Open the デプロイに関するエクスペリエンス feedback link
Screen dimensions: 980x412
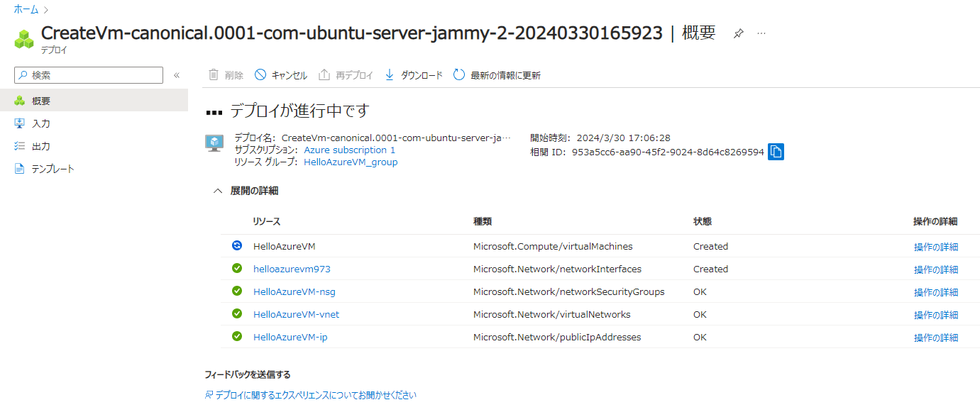click(316, 396)
